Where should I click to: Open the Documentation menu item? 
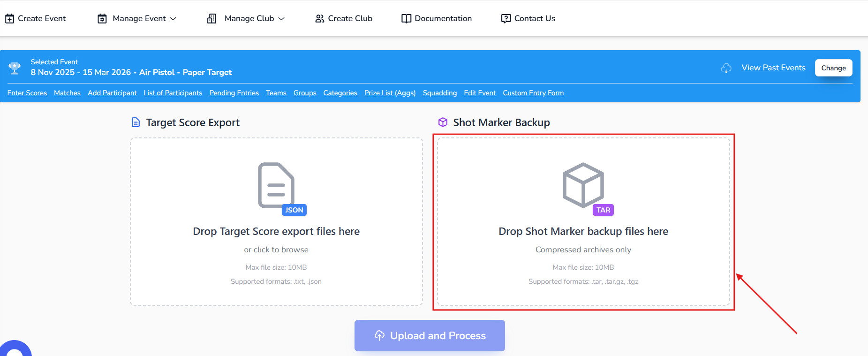(x=437, y=18)
